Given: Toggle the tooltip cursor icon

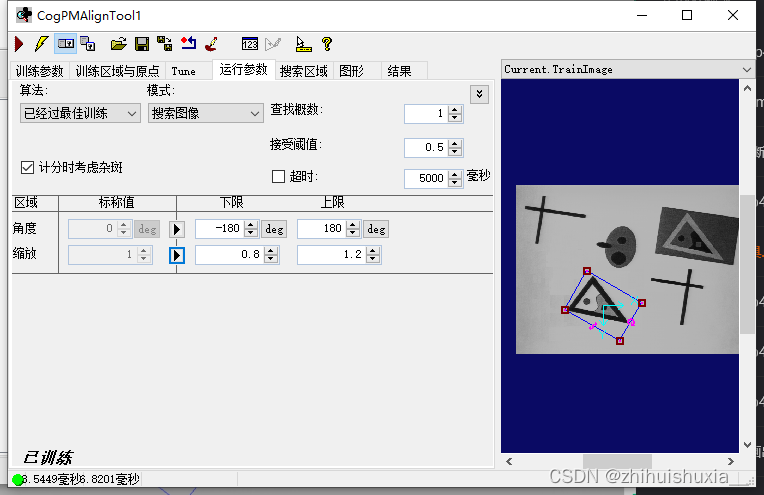Looking at the screenshot, I should coord(304,44).
